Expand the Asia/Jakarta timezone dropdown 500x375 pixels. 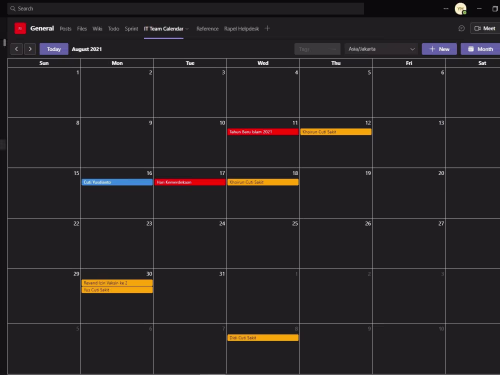click(381, 49)
